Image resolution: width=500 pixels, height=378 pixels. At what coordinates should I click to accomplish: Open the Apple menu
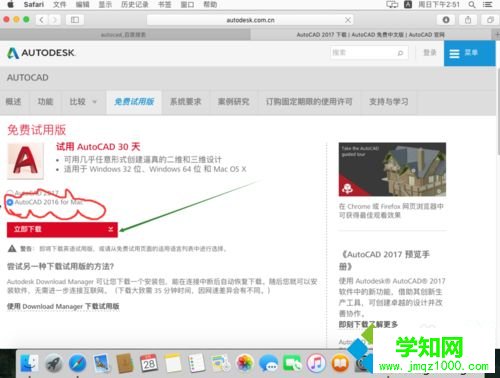click(10, 5)
